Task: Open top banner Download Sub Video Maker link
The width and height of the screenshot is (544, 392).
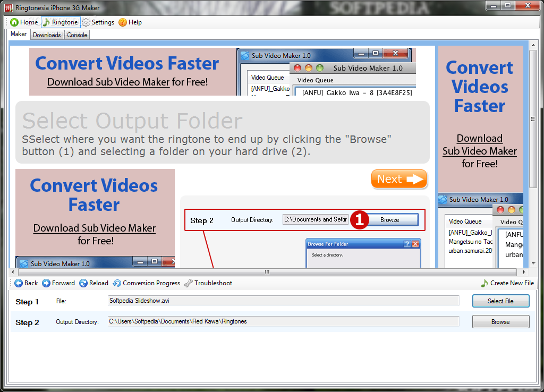Action: point(108,82)
